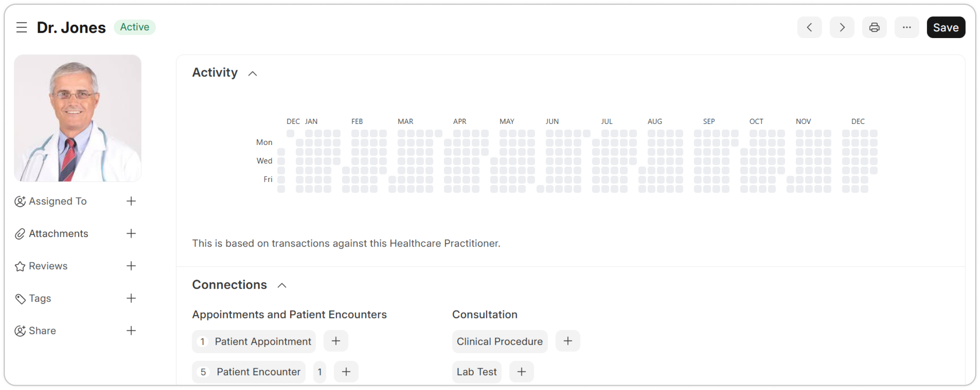980x390 pixels.
Task: Click the Tags label icon
Action: tap(20, 298)
